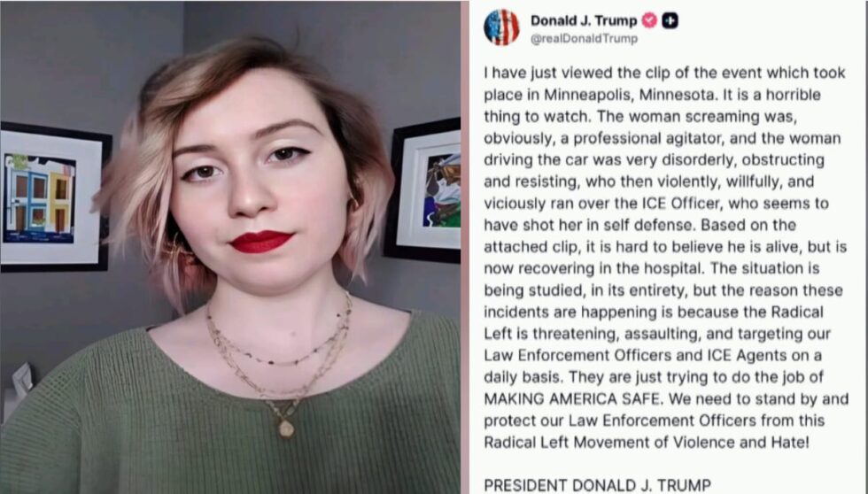Open the Donald J. Trump display name
The height and width of the screenshot is (494, 868).
coord(584,21)
